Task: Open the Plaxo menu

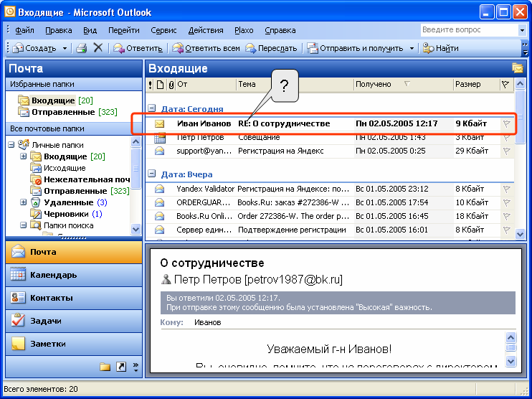Action: click(x=244, y=30)
